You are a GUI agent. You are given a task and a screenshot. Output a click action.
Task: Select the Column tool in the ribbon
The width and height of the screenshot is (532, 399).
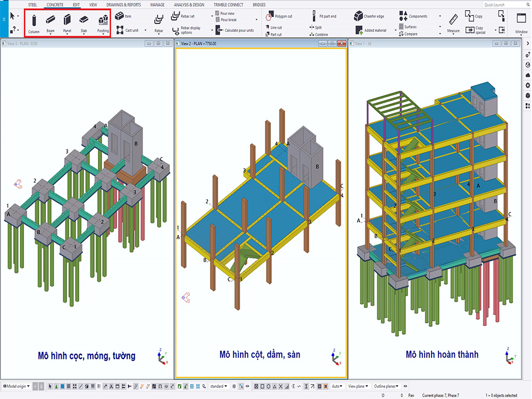pyautogui.click(x=34, y=21)
